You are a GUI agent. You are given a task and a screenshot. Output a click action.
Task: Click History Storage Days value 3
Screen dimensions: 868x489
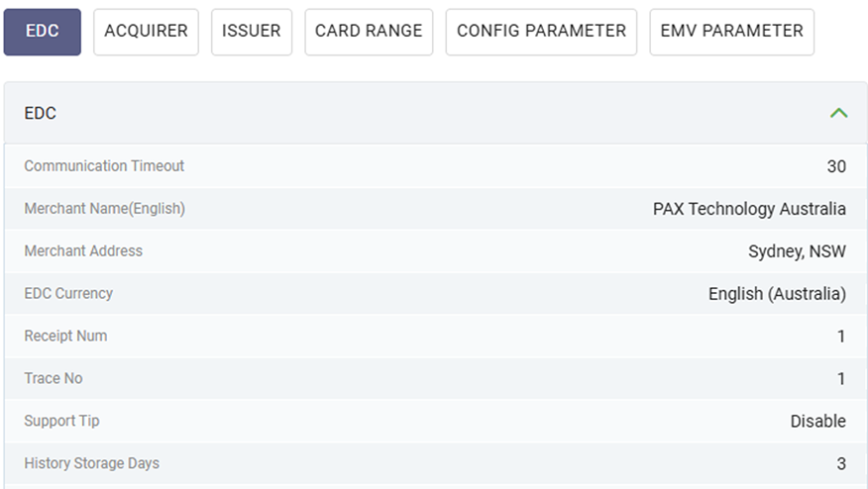coord(841,464)
